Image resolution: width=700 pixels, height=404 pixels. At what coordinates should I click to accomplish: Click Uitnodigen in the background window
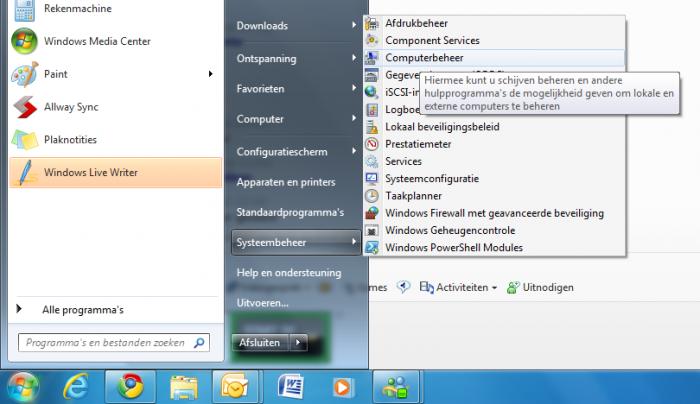pos(548,287)
